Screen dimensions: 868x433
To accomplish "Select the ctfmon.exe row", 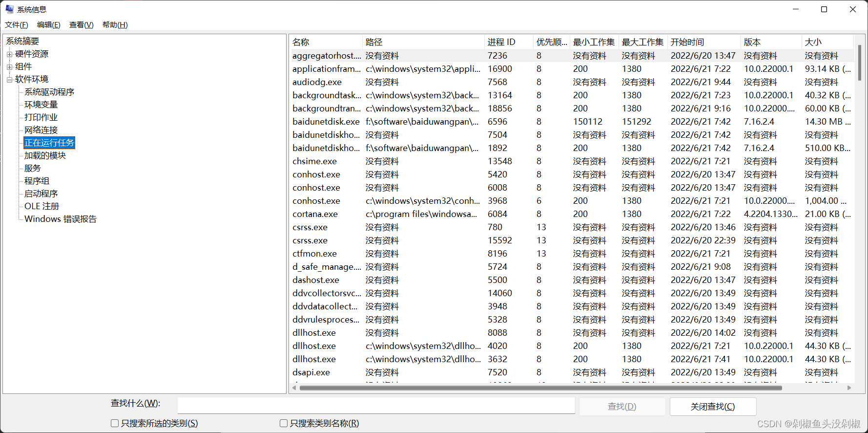I will tap(572, 254).
